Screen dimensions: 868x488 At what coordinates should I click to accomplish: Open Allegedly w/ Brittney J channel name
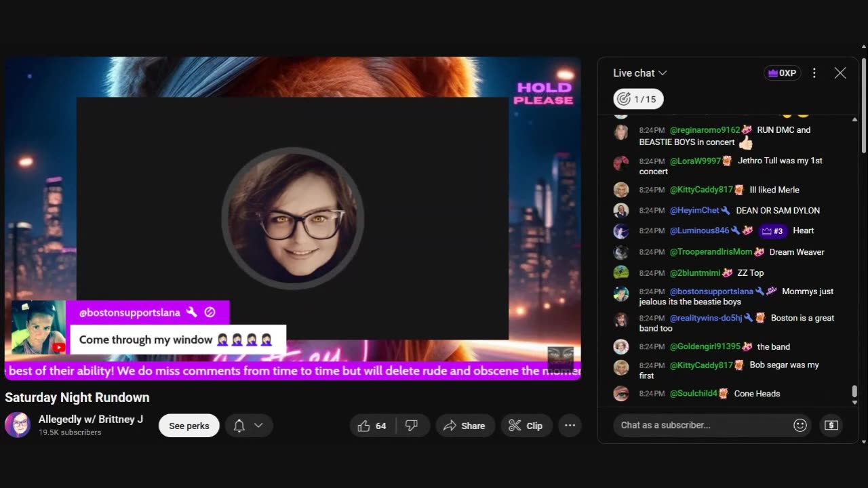(91, 420)
